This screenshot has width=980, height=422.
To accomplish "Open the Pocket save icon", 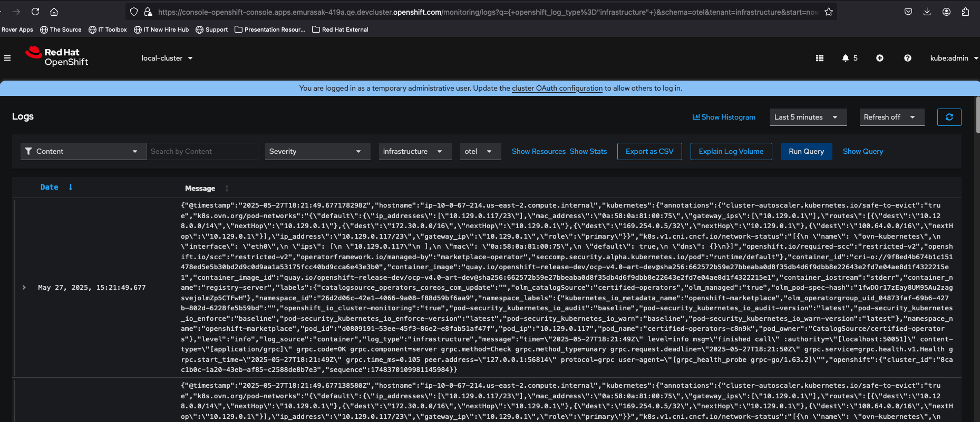I will pyautogui.click(x=908, y=12).
